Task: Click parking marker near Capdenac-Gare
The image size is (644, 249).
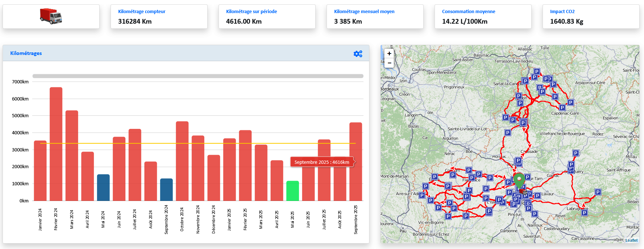Action: [562, 107]
